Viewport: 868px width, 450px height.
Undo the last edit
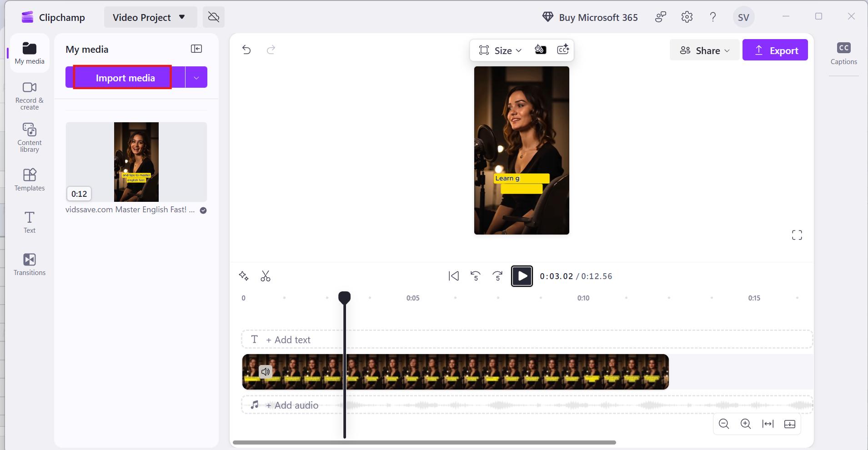coord(246,50)
